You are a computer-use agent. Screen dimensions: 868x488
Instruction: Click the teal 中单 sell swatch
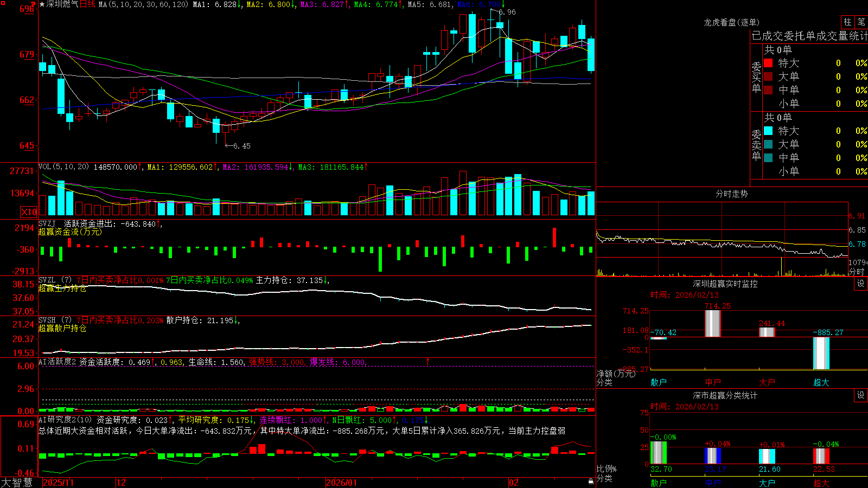pyautogui.click(x=768, y=158)
